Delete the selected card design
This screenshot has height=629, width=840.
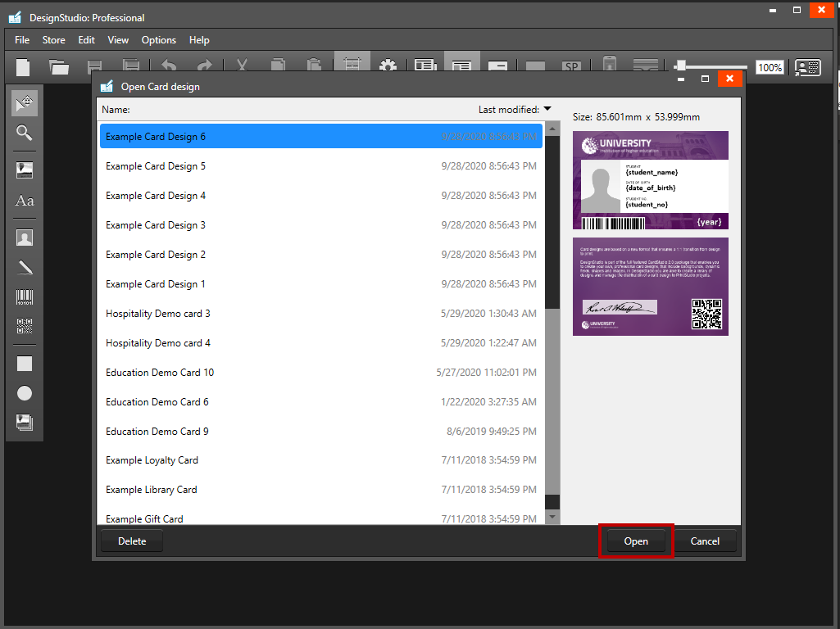click(x=131, y=541)
